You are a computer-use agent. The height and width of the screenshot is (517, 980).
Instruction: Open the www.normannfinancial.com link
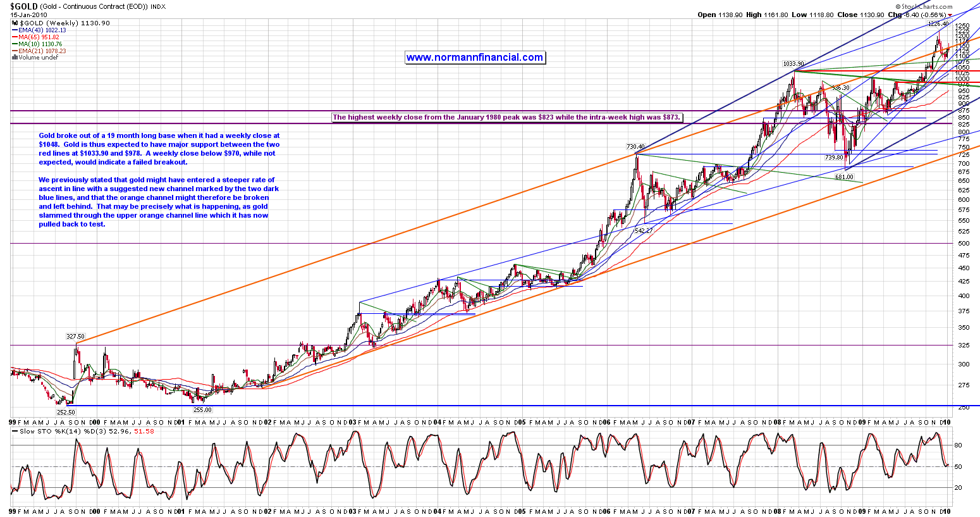(474, 58)
